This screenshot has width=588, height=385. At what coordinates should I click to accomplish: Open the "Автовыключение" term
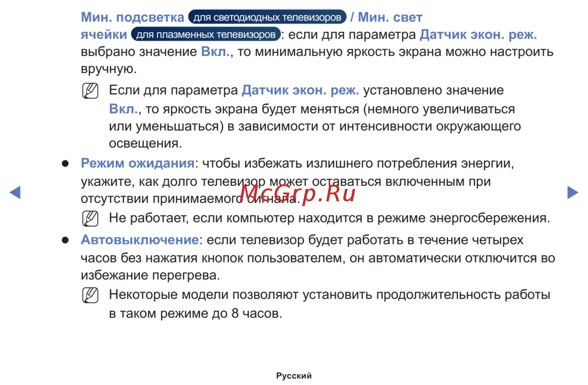click(140, 240)
